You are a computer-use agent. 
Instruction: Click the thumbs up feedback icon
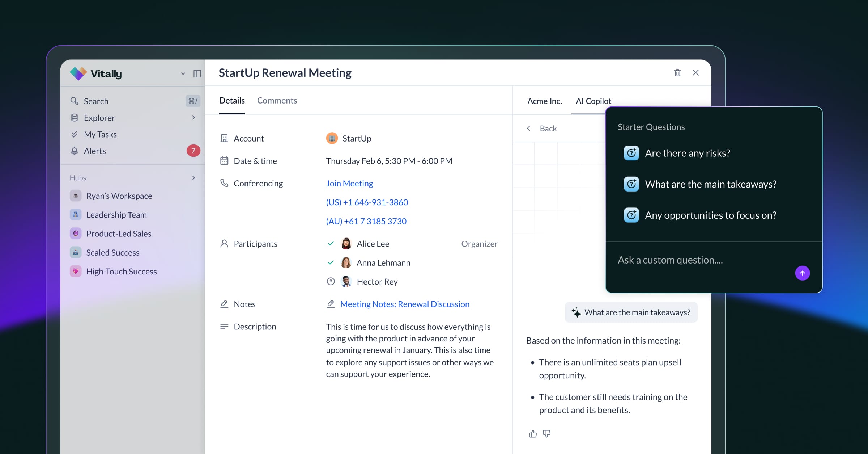pos(533,434)
